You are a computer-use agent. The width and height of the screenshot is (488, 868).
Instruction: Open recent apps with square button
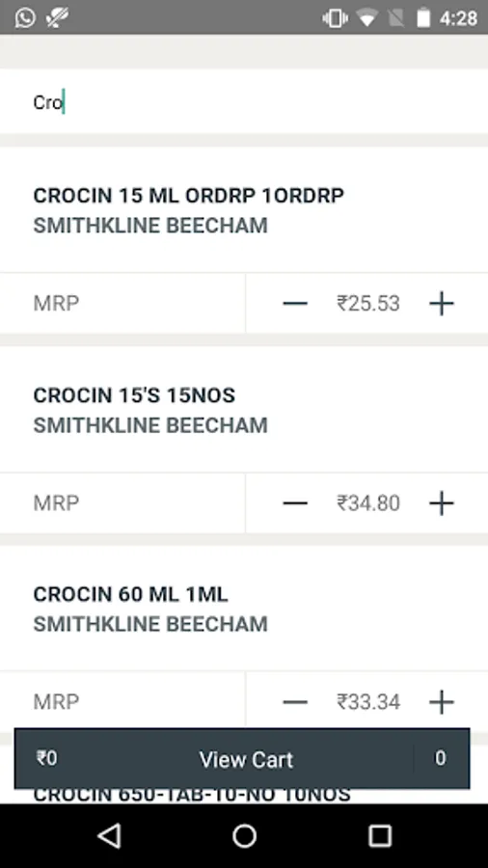(380, 836)
